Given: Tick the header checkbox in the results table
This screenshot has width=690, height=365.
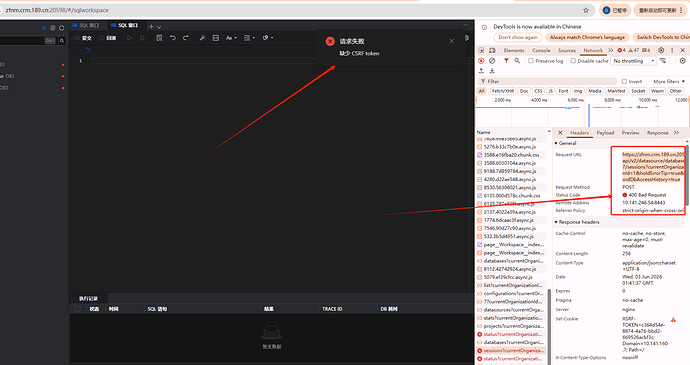Looking at the screenshot, I should point(77,309).
